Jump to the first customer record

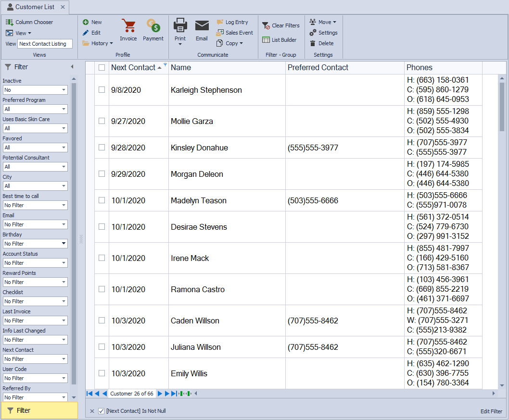(x=89, y=394)
